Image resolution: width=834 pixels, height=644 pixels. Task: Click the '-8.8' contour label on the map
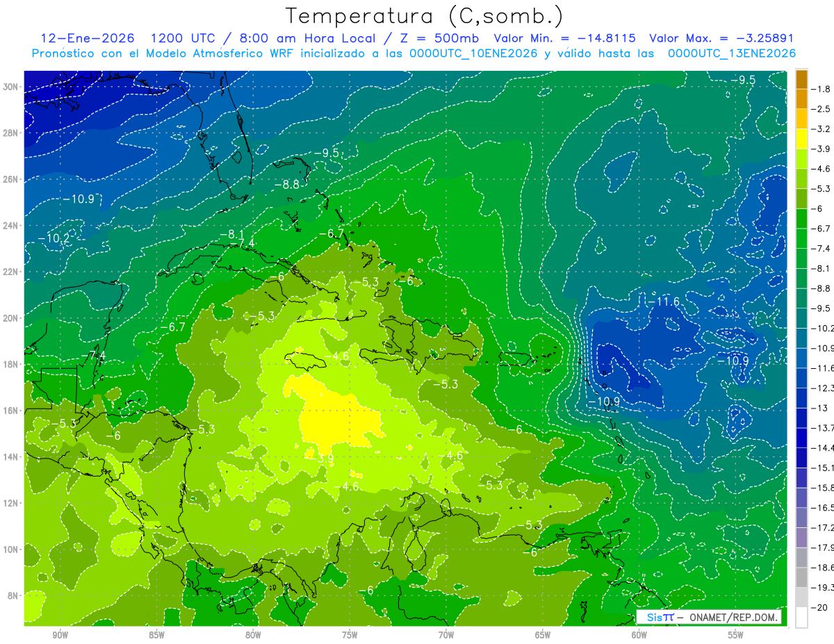[x=286, y=185]
